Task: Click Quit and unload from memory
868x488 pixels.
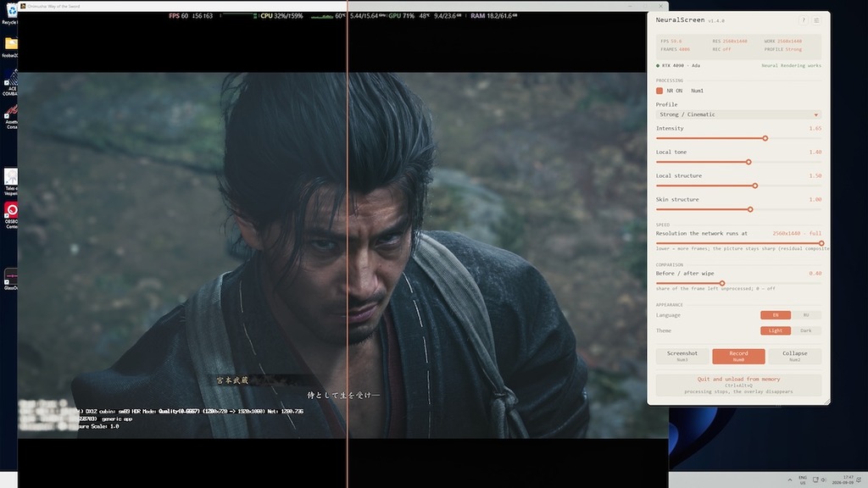Action: 738,385
